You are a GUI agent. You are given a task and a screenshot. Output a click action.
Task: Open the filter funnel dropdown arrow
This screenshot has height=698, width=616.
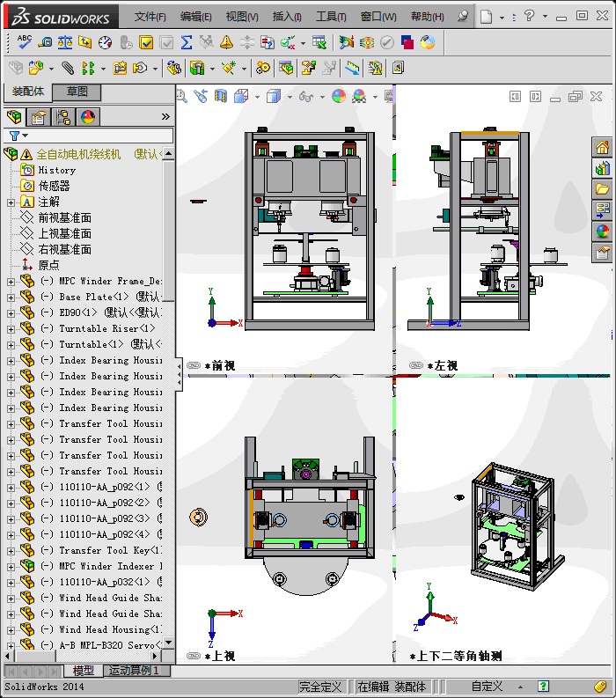pos(26,136)
